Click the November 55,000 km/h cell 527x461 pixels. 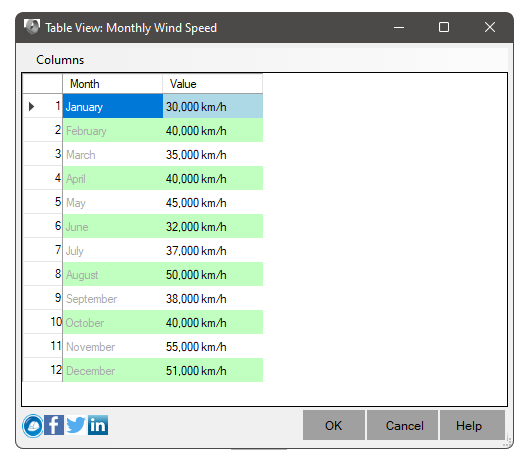click(x=213, y=346)
